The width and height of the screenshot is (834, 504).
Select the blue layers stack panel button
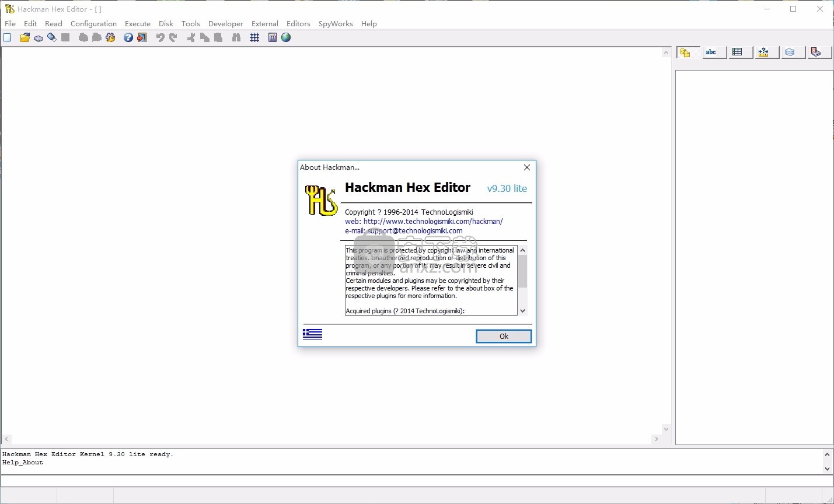point(793,52)
